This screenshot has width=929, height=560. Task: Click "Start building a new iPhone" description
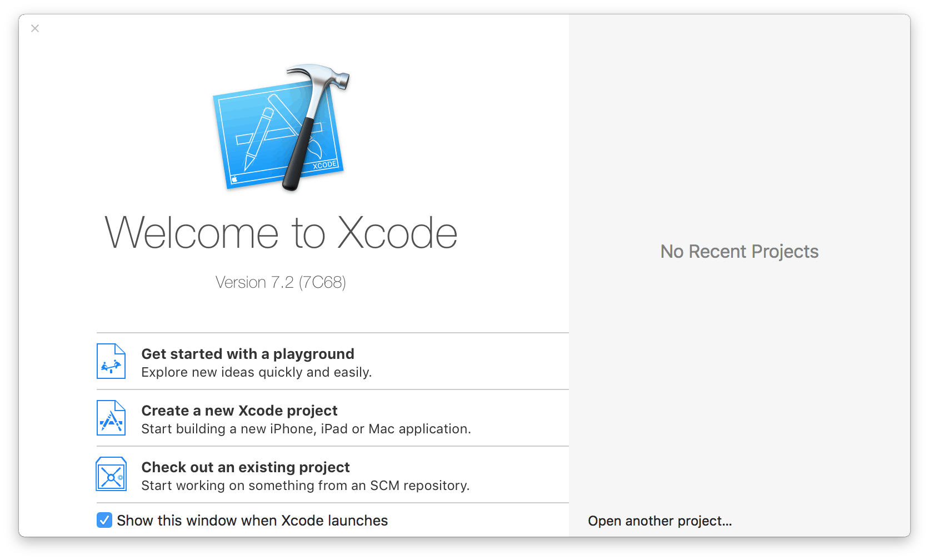coord(306,429)
